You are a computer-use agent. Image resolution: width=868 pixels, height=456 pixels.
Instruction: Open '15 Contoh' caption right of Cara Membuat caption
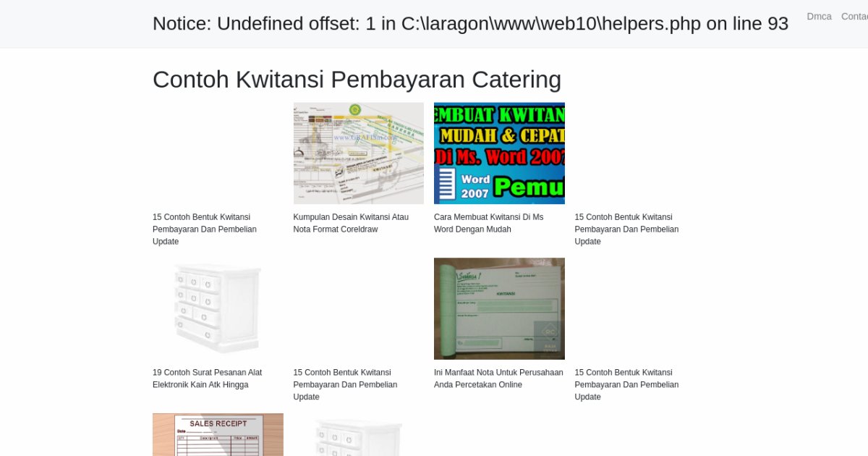[626, 229]
